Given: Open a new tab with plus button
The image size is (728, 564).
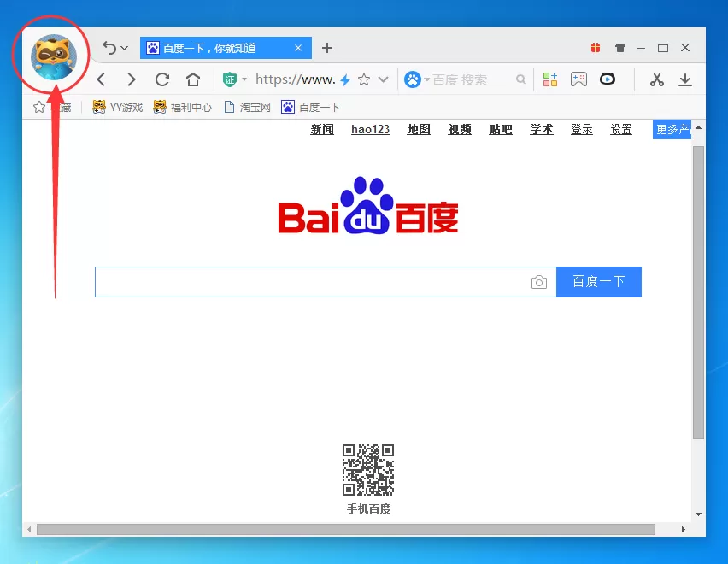Looking at the screenshot, I should (327, 48).
